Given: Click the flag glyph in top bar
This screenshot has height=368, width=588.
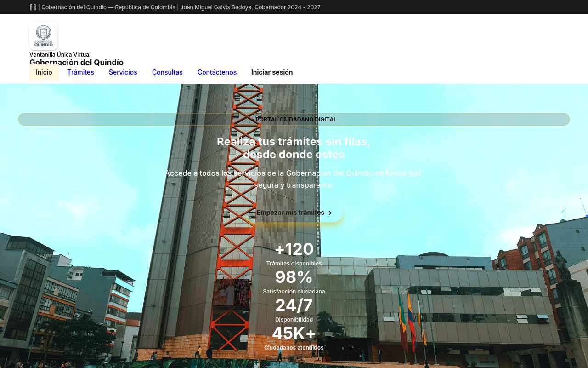Looking at the screenshot, I should (x=33, y=7).
